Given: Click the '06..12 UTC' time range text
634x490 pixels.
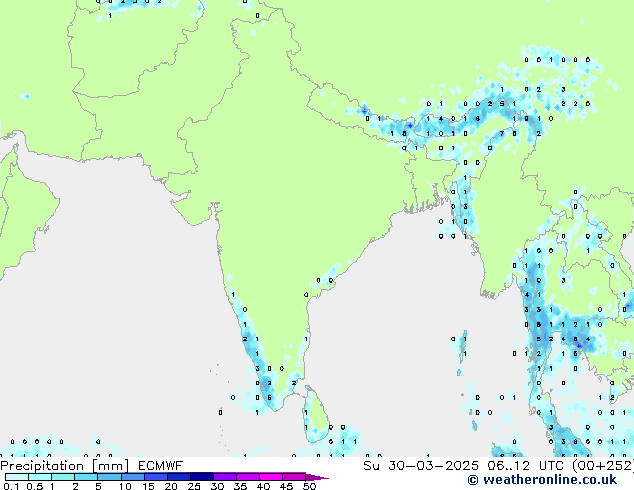Looking at the screenshot, I should pyautogui.click(x=525, y=466).
